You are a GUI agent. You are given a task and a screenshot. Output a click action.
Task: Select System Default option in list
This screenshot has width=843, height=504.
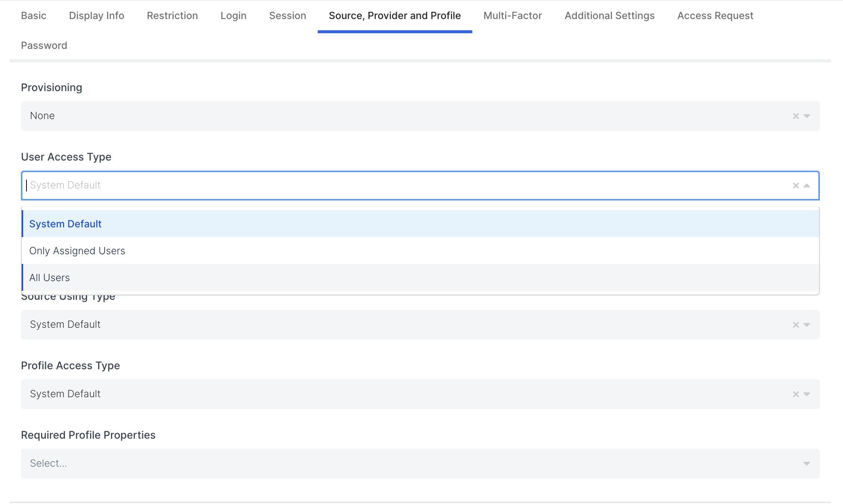point(65,224)
